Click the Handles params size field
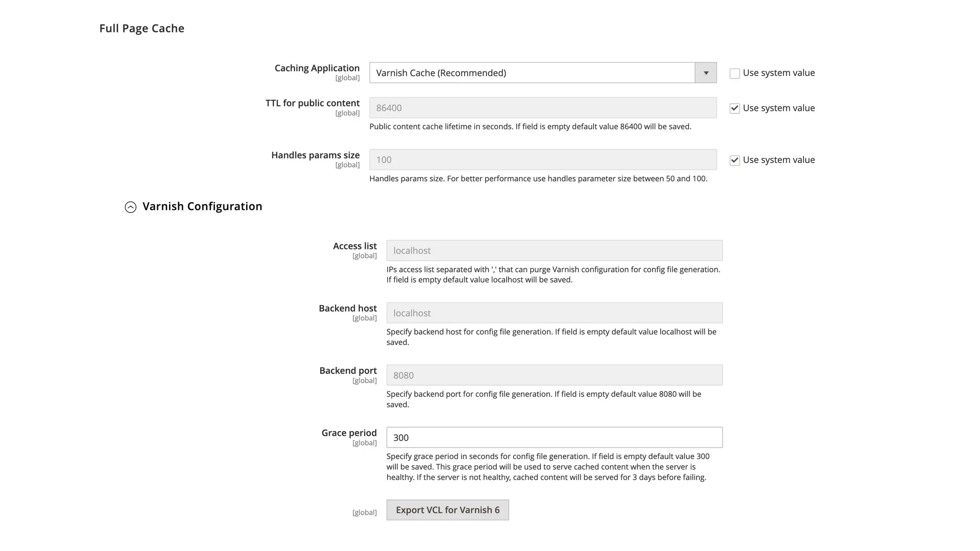Image resolution: width=980 pixels, height=551 pixels. pyautogui.click(x=543, y=160)
